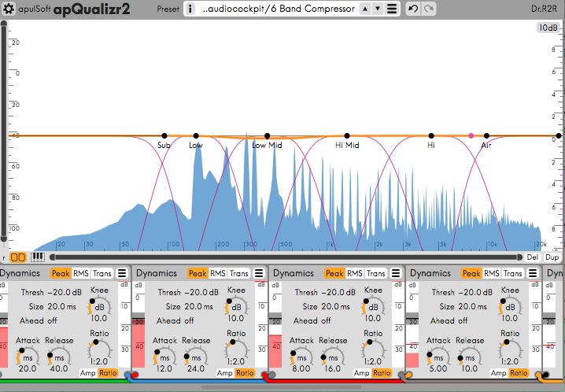Image resolution: width=565 pixels, height=392 pixels.
Task: Set second Dynamics panel to Peak mode
Action: [x=198, y=273]
